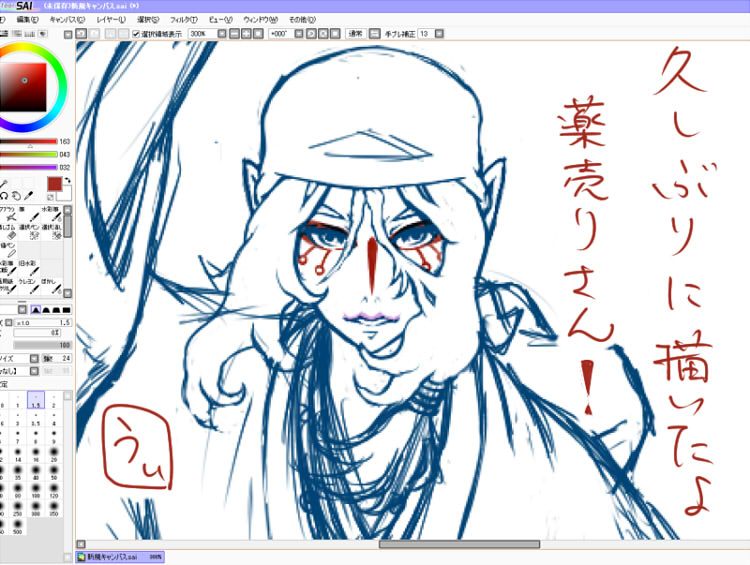This screenshot has height=565, width=750.
Task: Toggle the horizontal flip view button
Action: (375, 34)
